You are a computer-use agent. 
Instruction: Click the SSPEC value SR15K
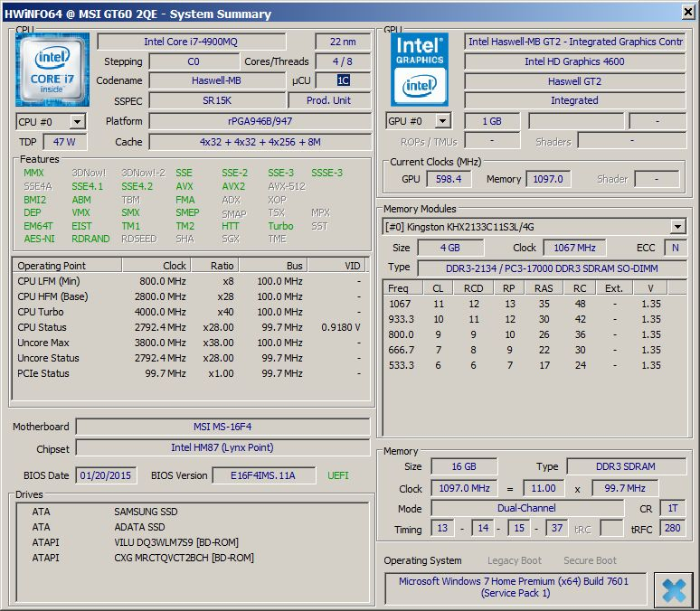coord(217,100)
